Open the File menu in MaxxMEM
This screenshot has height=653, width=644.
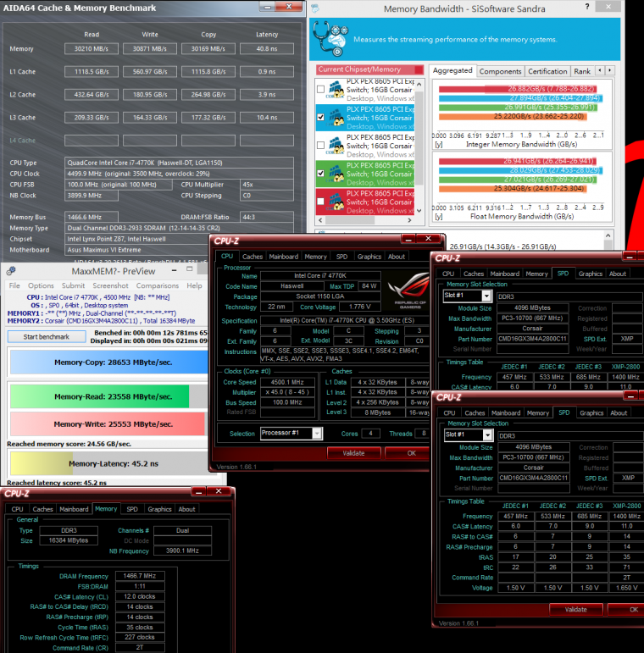[x=14, y=285]
